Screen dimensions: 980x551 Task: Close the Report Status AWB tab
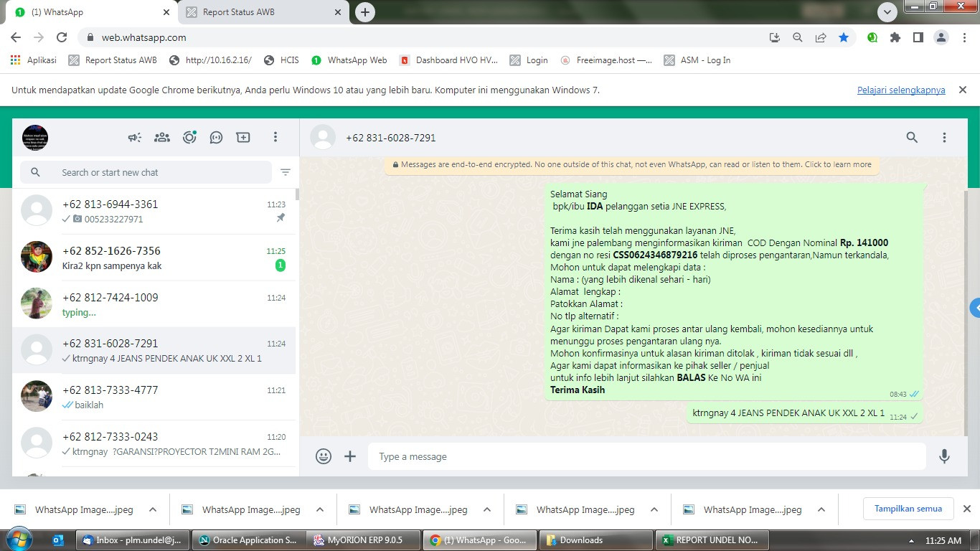pyautogui.click(x=338, y=12)
